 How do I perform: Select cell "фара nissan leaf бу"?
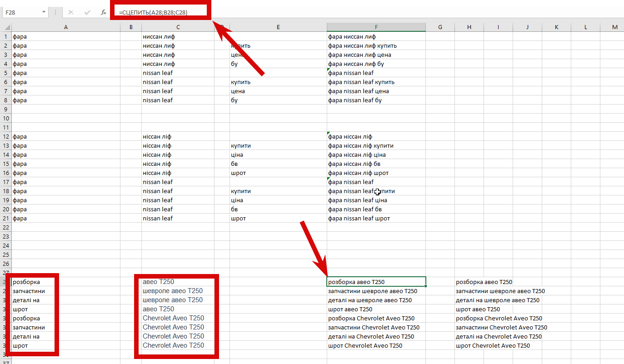[376, 100]
